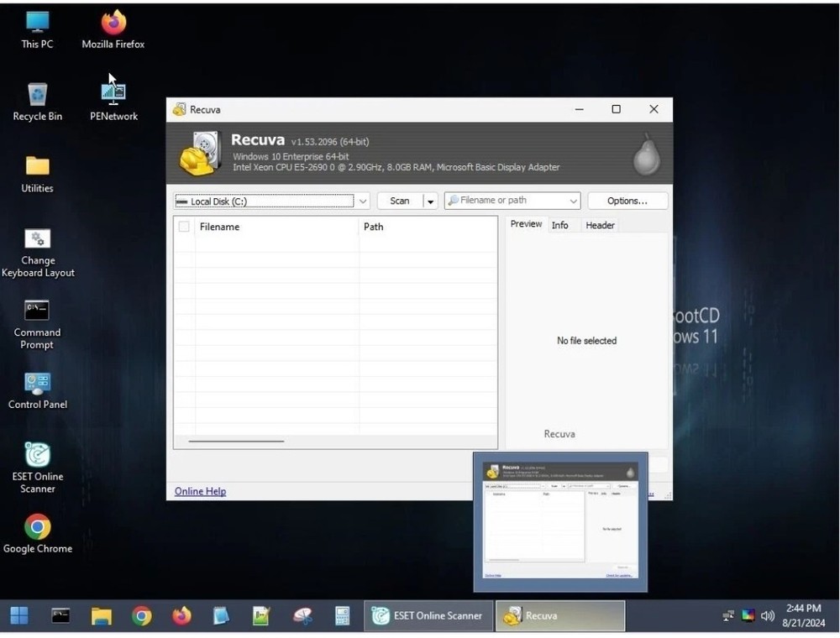The width and height of the screenshot is (840, 638).
Task: Open Notepad from the taskbar
Action: pyautogui.click(x=220, y=615)
